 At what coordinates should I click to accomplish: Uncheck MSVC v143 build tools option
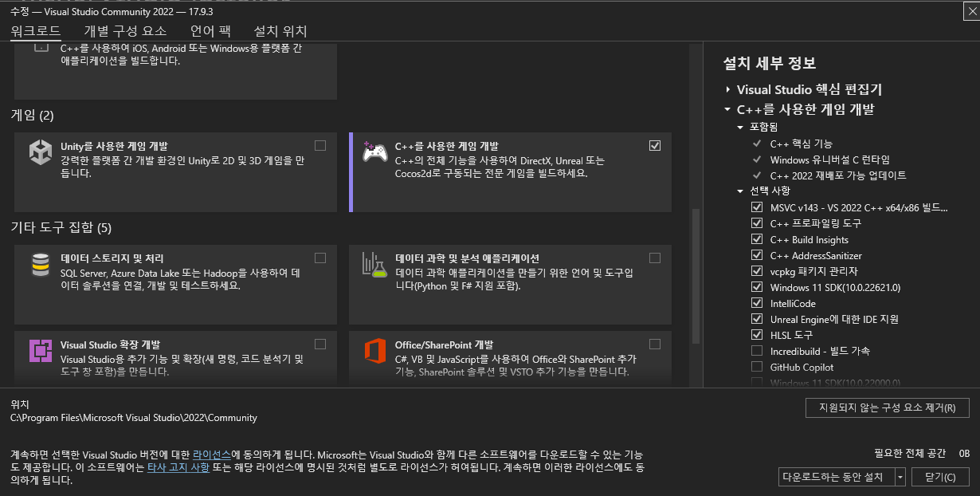[x=757, y=207]
